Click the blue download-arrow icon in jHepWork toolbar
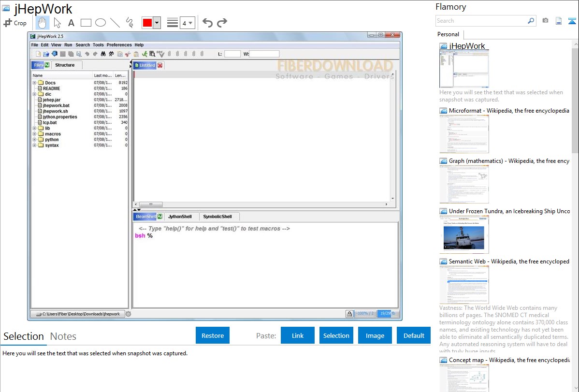The image size is (579, 392). (x=54, y=54)
